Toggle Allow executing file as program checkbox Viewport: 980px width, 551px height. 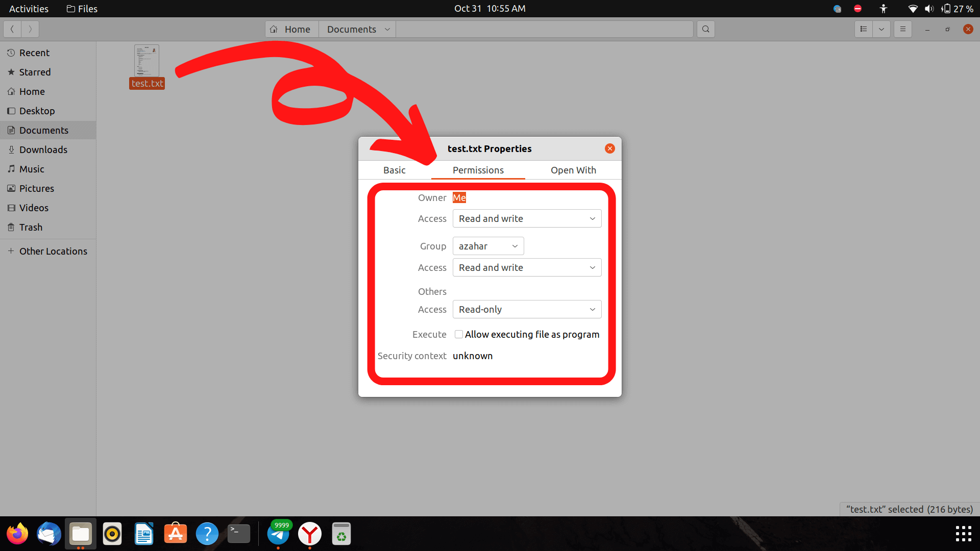pos(458,334)
